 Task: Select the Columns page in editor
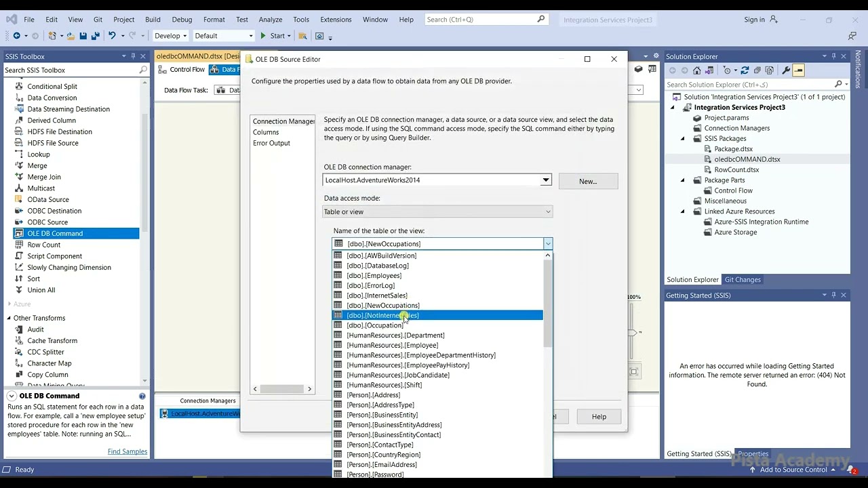tap(266, 132)
